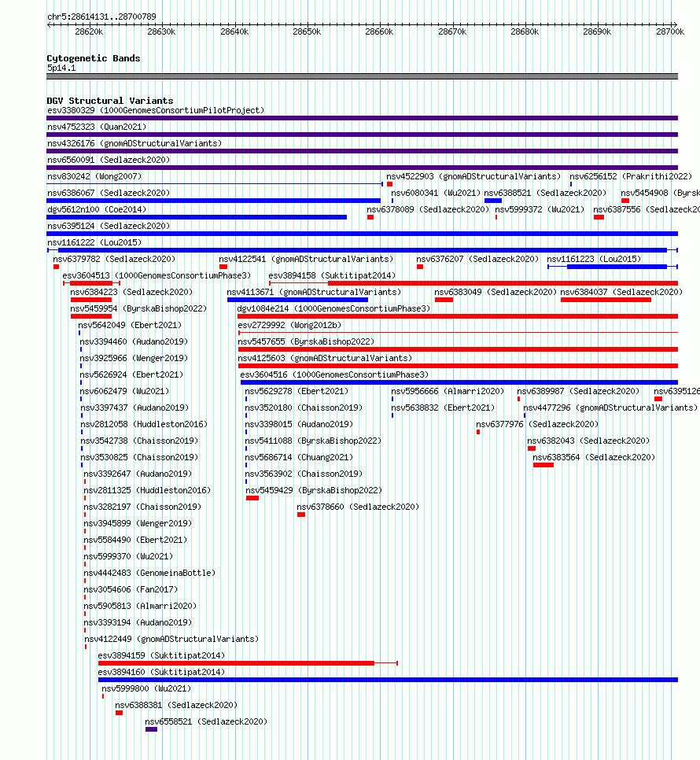The image size is (700, 760).
Task: Click the nsv5999372 (Wu2021) label
Action: pos(540,209)
